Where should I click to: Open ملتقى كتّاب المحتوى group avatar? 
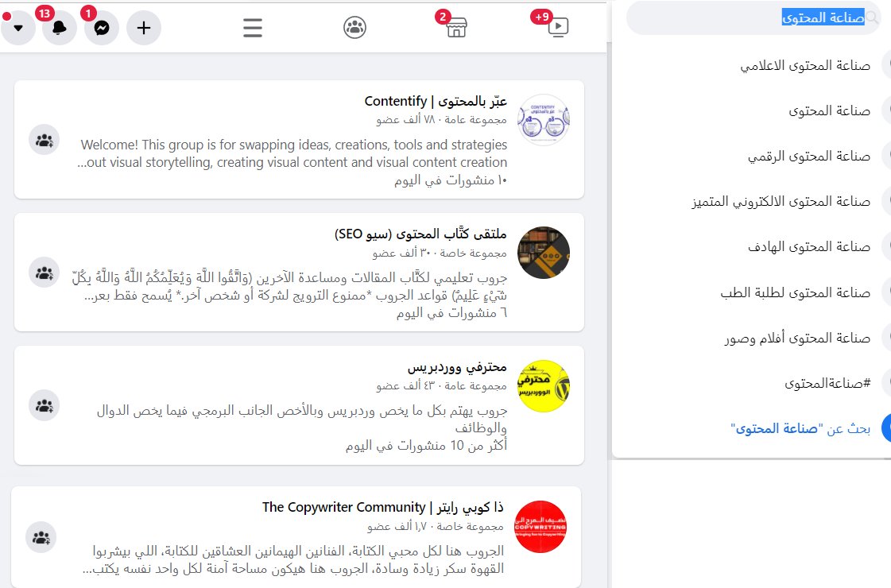(x=543, y=253)
